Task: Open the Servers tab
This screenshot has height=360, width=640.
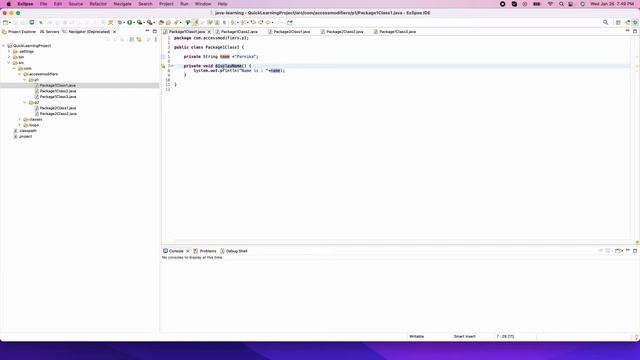Action: pos(50,31)
